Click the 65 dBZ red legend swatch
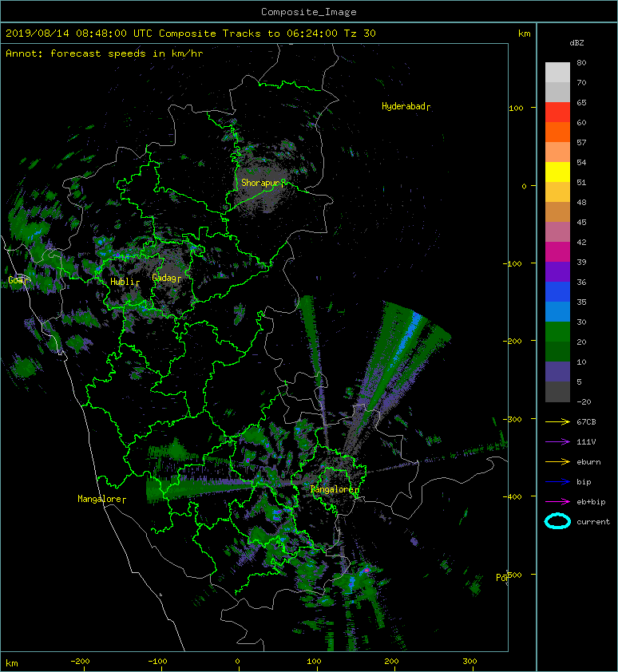 557,113
